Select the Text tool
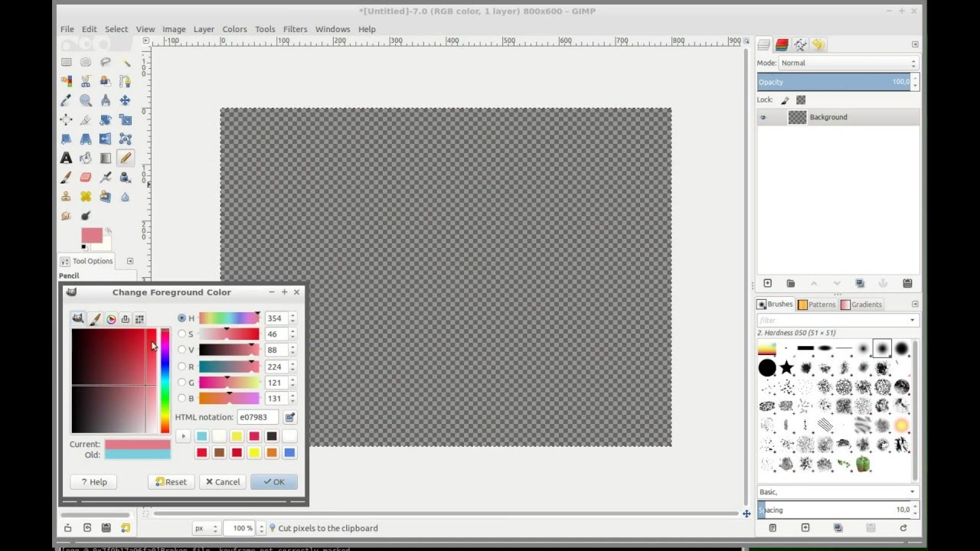The height and width of the screenshot is (551, 980). click(67, 158)
